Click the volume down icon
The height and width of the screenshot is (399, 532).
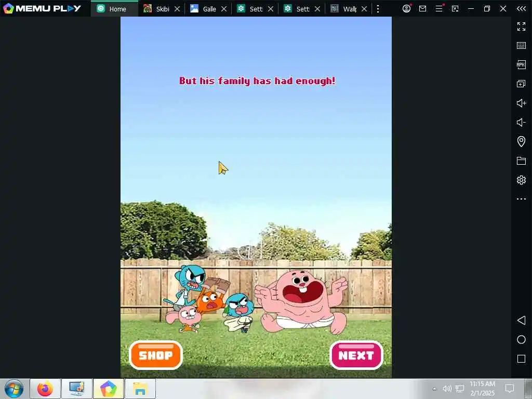pos(521,122)
